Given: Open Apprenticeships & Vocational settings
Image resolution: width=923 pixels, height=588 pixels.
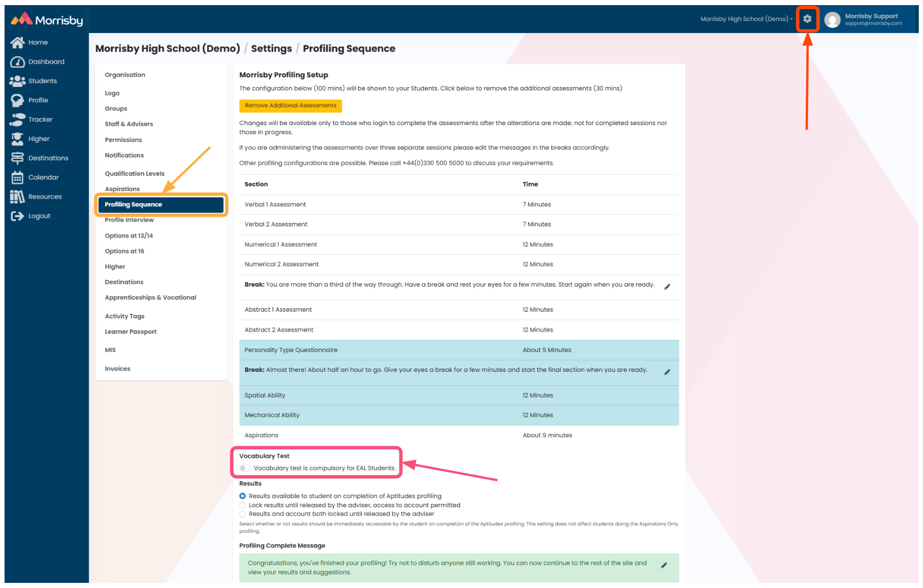Looking at the screenshot, I should [x=150, y=297].
